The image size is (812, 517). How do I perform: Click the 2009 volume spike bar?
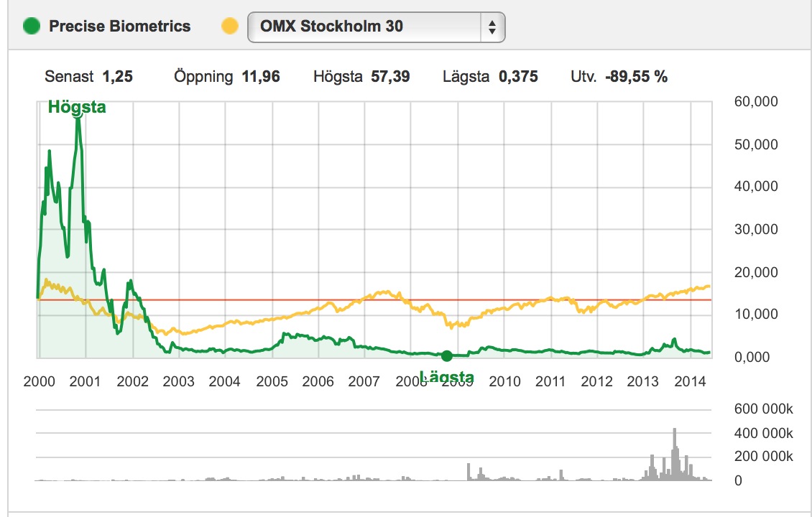(469, 471)
